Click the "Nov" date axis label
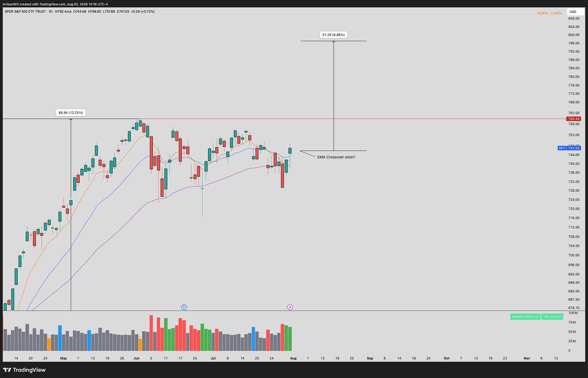Viewport: 588px width, 378px height. (527, 358)
